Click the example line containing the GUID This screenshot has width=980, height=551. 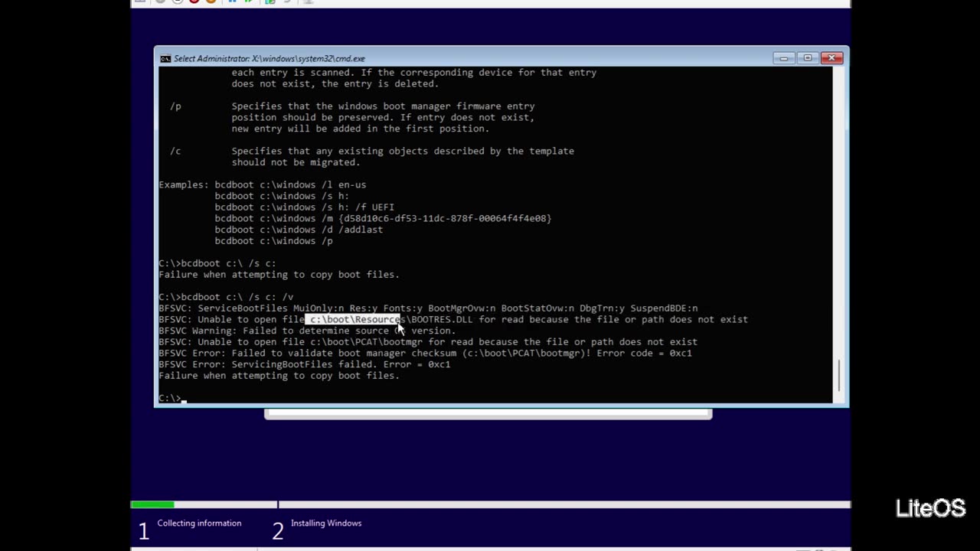click(383, 218)
